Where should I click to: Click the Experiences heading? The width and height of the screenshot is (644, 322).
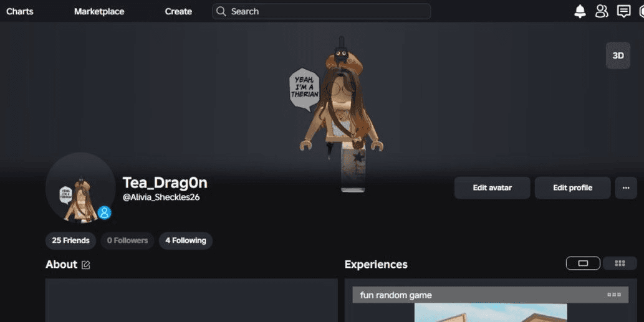click(x=376, y=265)
